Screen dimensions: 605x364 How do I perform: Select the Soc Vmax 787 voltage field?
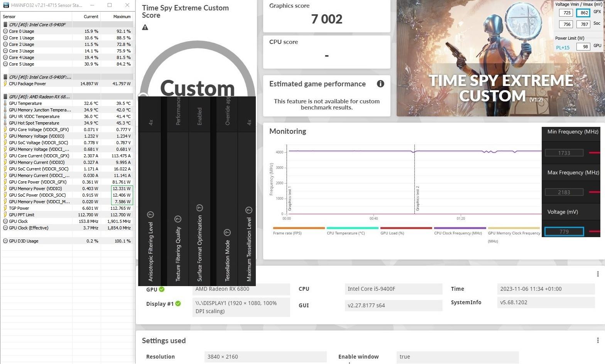[583, 24]
